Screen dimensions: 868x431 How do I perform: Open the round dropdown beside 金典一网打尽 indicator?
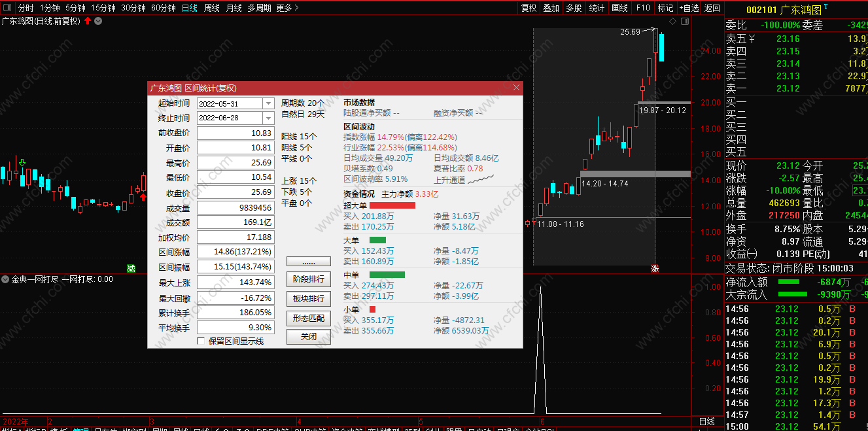click(5, 279)
